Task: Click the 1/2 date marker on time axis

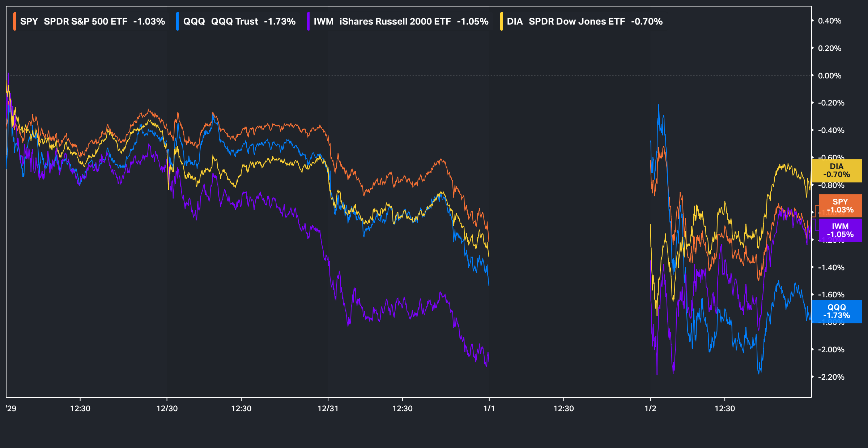Action: click(650, 409)
